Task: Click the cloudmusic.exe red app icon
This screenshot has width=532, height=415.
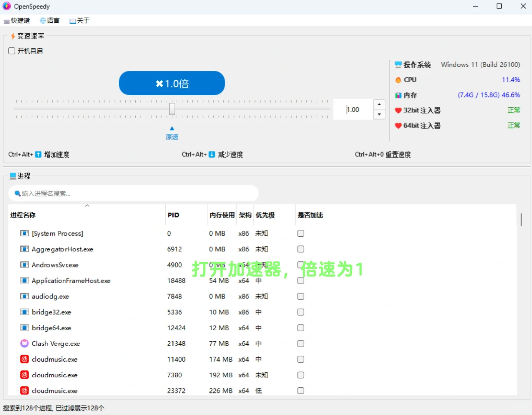Action: [x=24, y=359]
